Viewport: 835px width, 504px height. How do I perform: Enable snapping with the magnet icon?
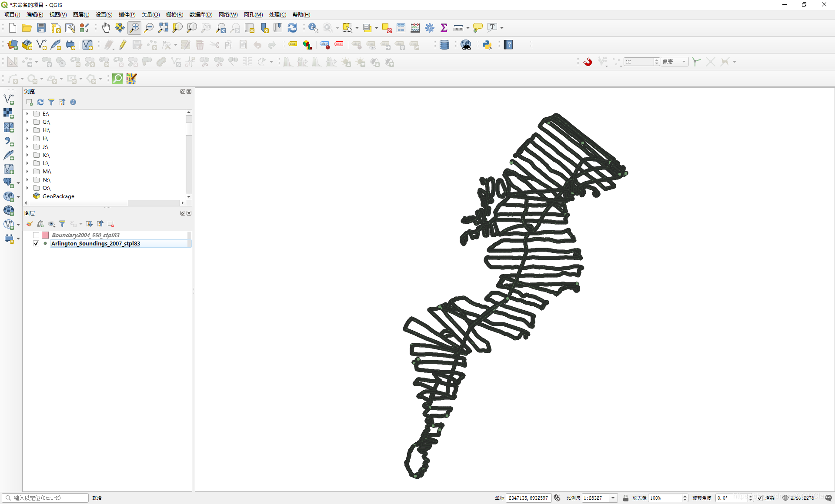[588, 62]
